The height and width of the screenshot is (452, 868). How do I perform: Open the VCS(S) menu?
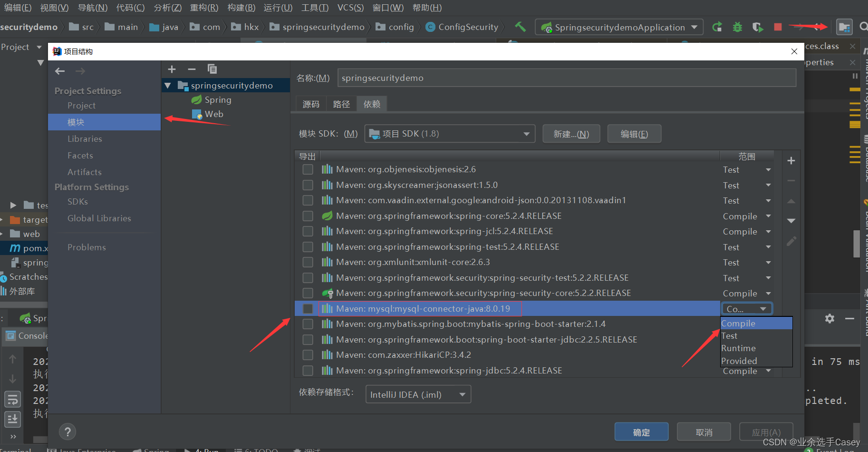[350, 8]
